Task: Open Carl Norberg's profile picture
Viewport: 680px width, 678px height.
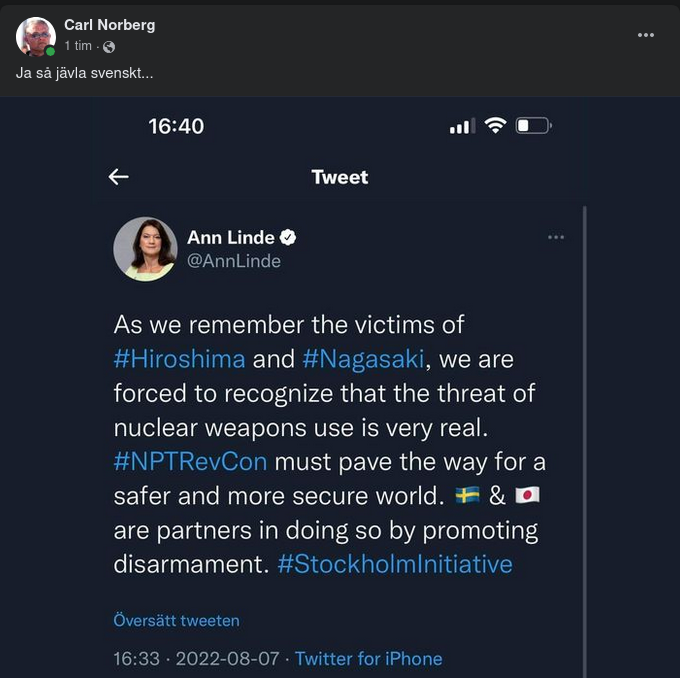Action: click(35, 36)
